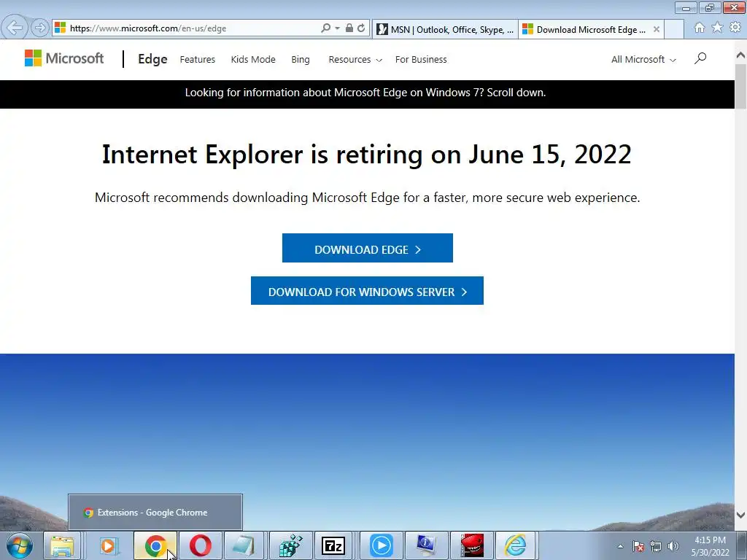Open the Kids Mode nav link
The height and width of the screenshot is (560, 747).
click(x=253, y=60)
